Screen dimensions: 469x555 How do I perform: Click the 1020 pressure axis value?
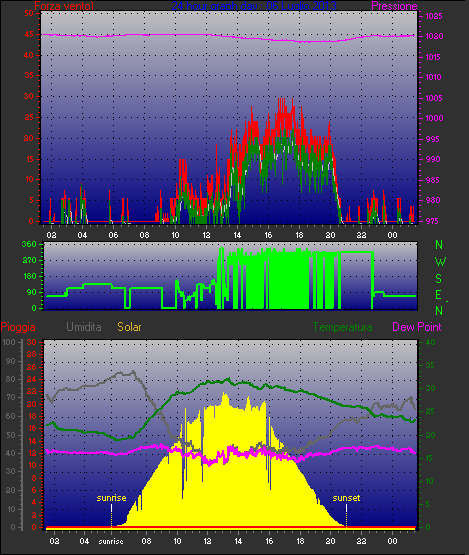point(434,36)
